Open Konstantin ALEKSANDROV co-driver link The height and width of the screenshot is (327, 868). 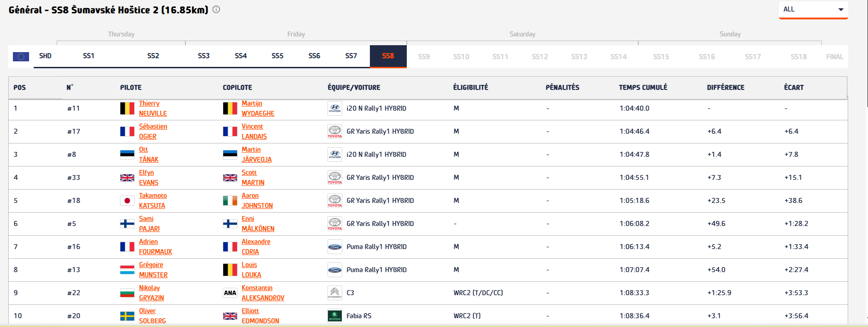coord(263,293)
